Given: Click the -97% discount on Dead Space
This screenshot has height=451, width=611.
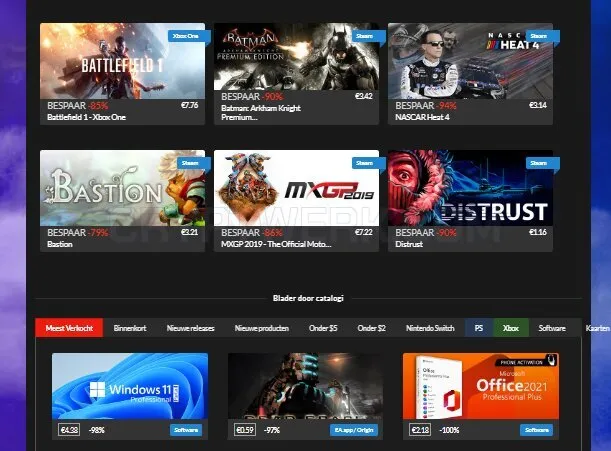Looking at the screenshot, I should (x=272, y=430).
